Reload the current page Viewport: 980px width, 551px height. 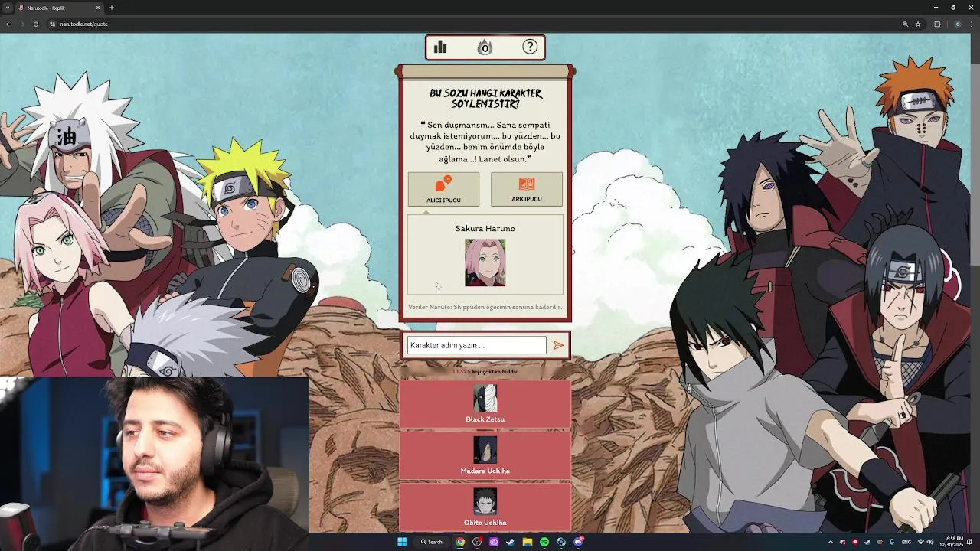point(36,24)
